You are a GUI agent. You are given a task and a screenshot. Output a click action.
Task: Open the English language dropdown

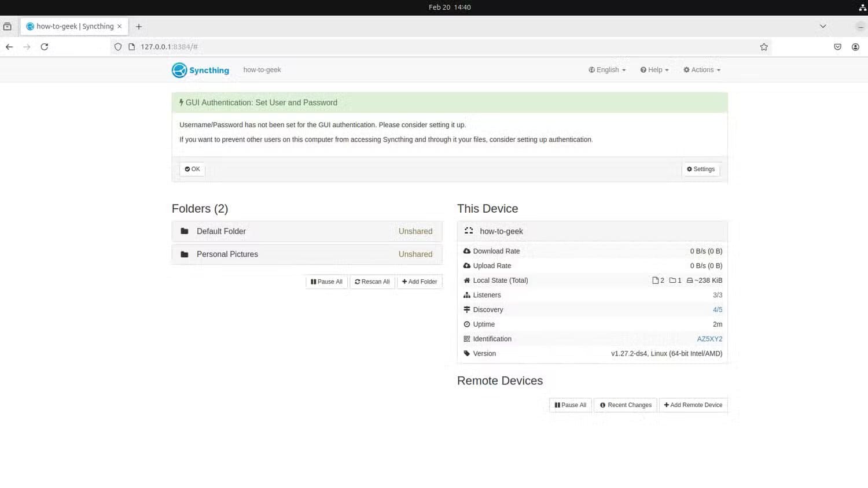[x=607, y=70]
